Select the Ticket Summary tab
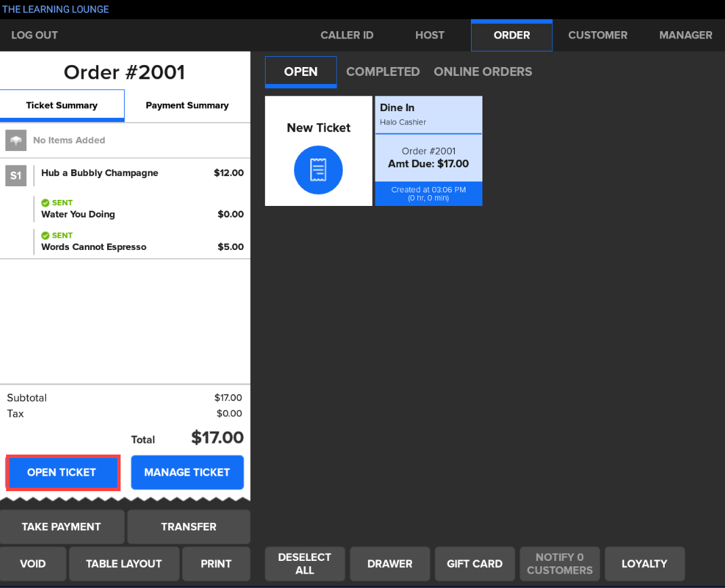This screenshot has height=588, width=725. pos(62,106)
